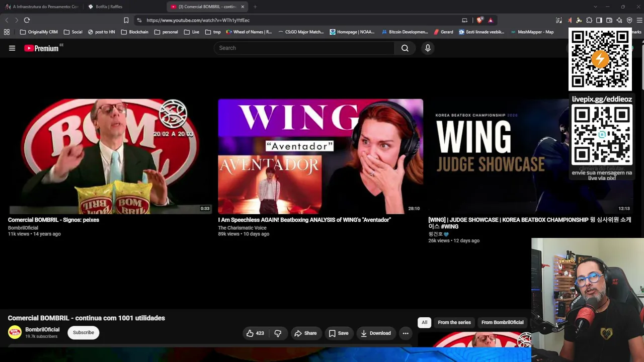This screenshot has width=644, height=362.
Task: Open Bombril Signos peixes video thumbnail
Action: pos(110,156)
